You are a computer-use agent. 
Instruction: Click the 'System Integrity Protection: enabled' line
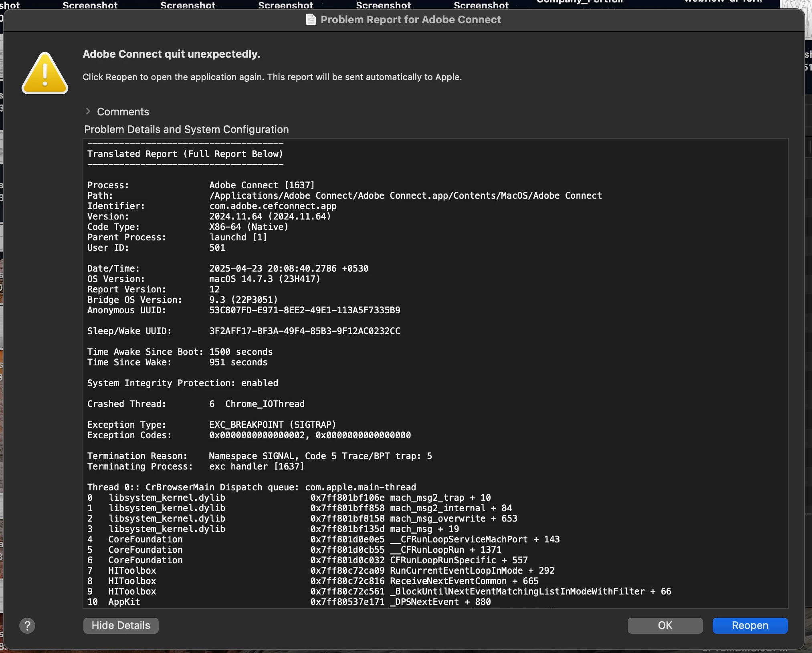tap(182, 383)
